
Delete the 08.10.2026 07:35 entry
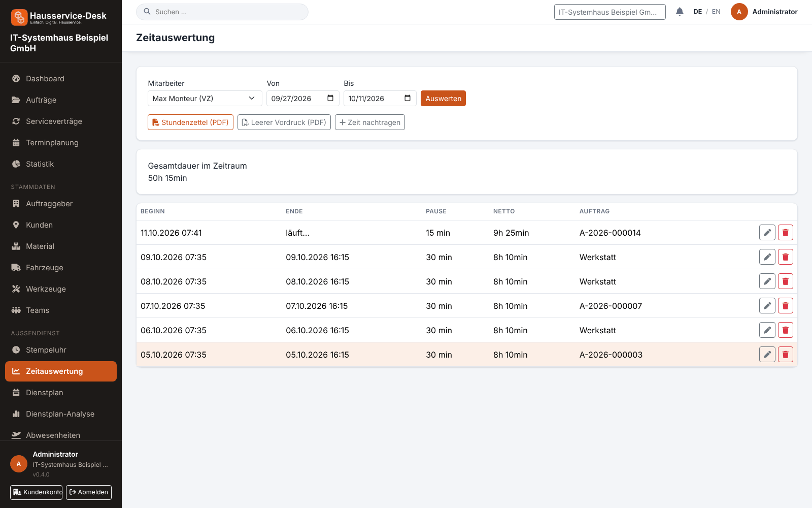[x=786, y=281]
